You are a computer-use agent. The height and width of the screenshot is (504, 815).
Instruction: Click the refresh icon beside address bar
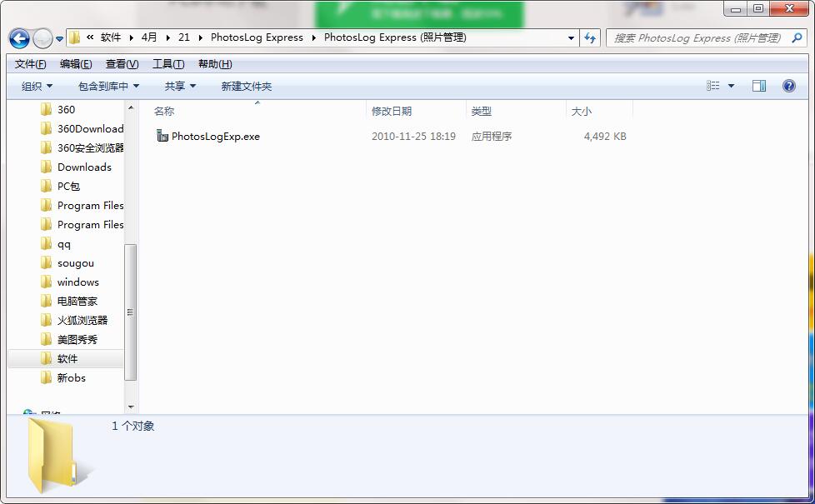coord(590,37)
